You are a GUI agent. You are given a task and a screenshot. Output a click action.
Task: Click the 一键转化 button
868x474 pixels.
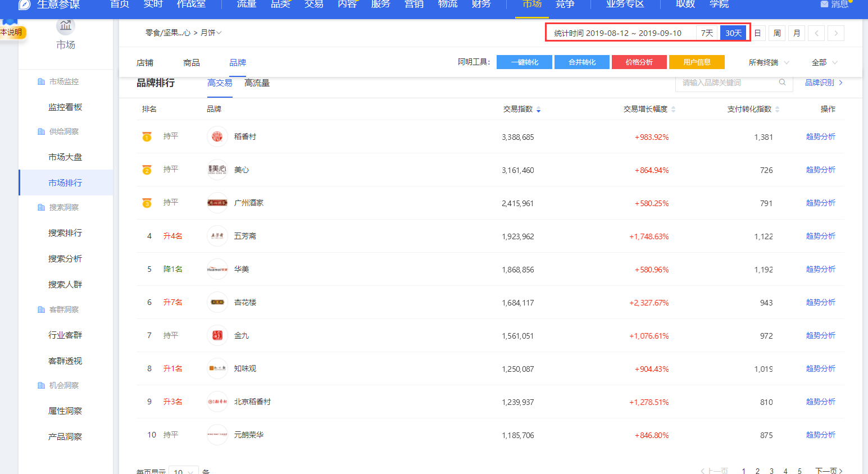(x=524, y=62)
